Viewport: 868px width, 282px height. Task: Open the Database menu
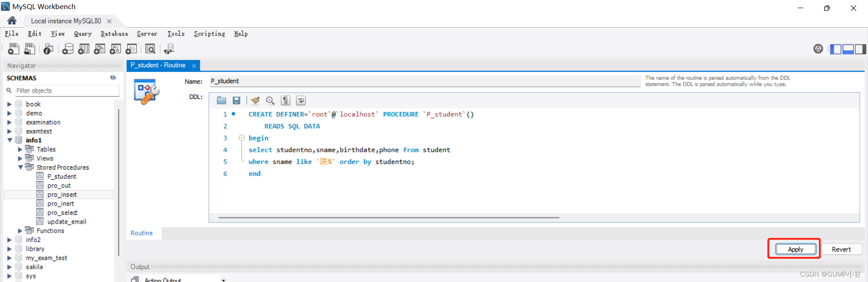click(114, 33)
